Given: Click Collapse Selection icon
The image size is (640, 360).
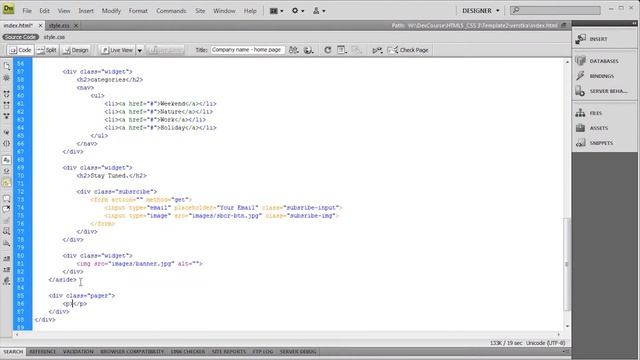Looking at the screenshot, I should pos(7,105).
